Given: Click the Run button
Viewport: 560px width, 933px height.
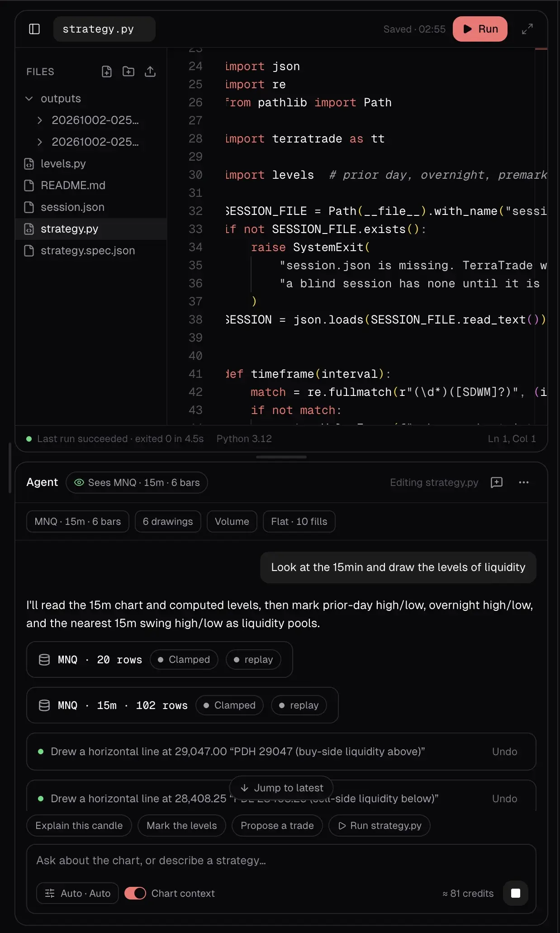Looking at the screenshot, I should (480, 29).
